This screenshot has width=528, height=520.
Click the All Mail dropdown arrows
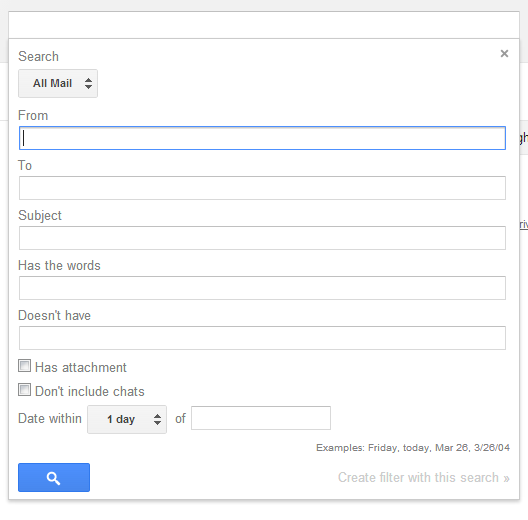(88, 84)
